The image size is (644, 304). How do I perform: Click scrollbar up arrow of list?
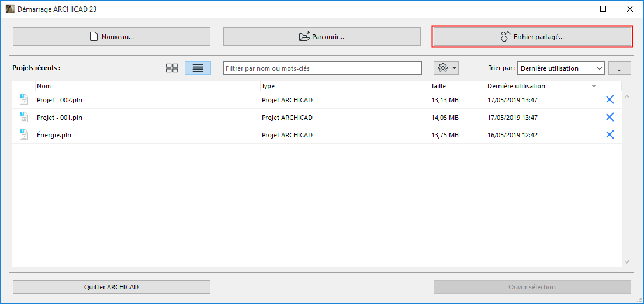[626, 96]
